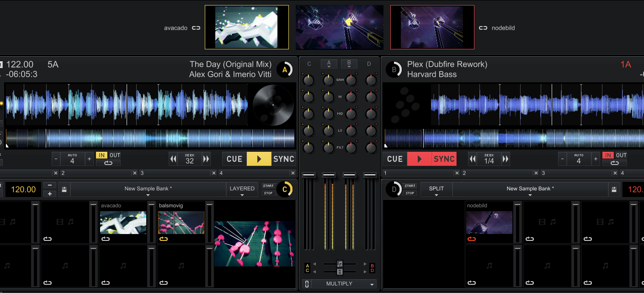The height and width of the screenshot is (293, 644).
Task: Toggle loop icon on balsmovig sample
Action: point(164,239)
